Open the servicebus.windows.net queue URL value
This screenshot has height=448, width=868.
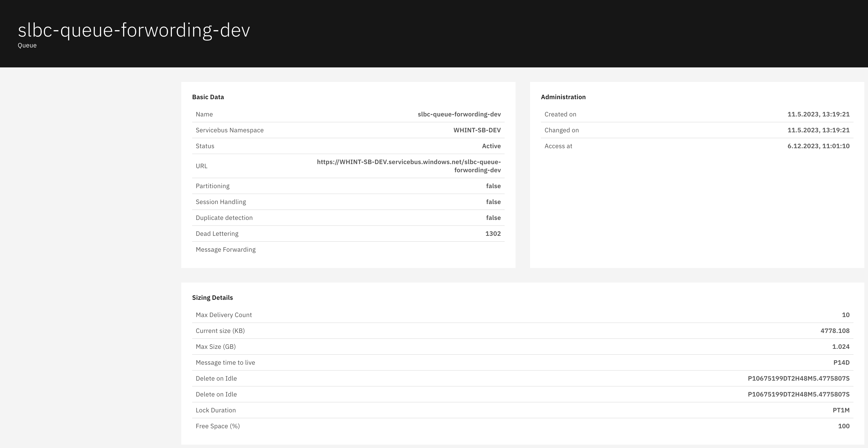[x=408, y=166]
